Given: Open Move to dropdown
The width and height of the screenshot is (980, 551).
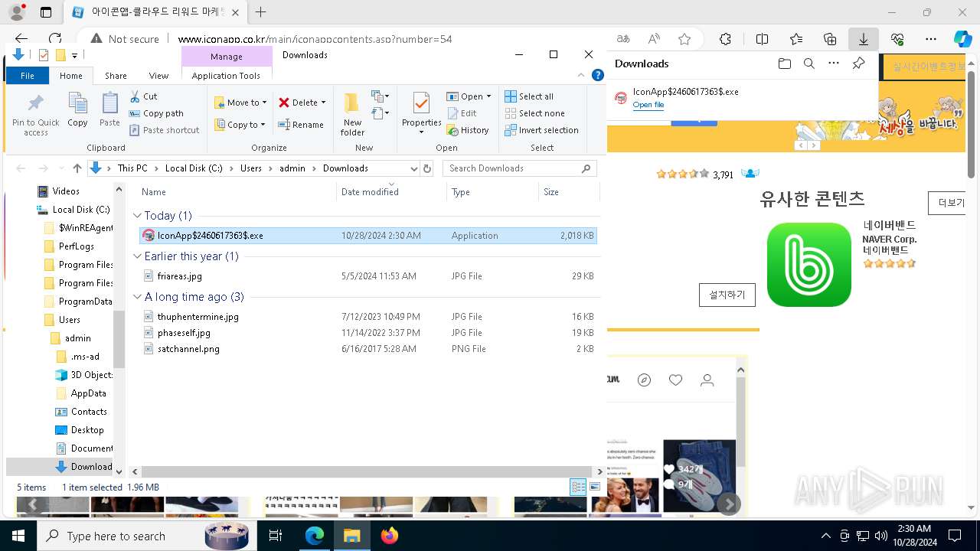Looking at the screenshot, I should (x=240, y=103).
